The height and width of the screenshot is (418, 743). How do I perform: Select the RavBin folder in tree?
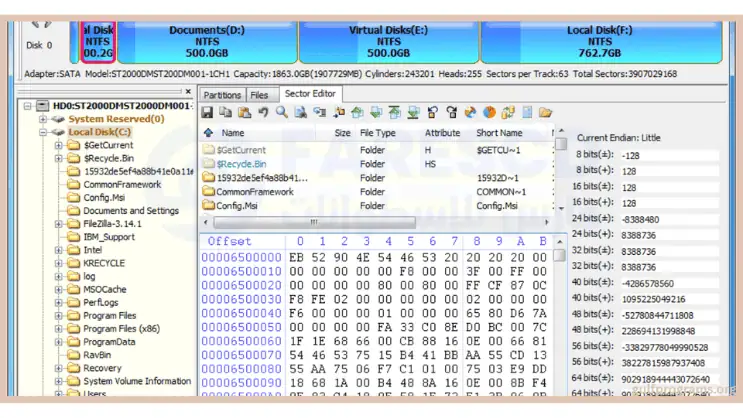pyautogui.click(x=97, y=355)
